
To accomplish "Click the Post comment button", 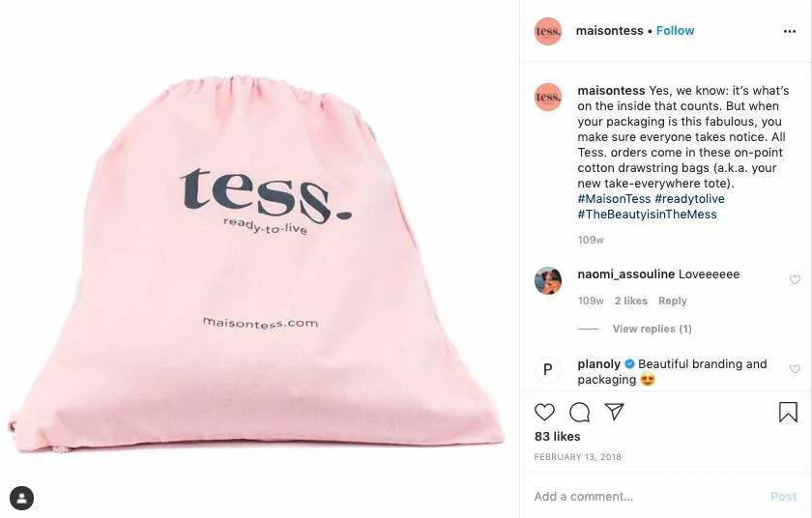I will click(x=783, y=497).
